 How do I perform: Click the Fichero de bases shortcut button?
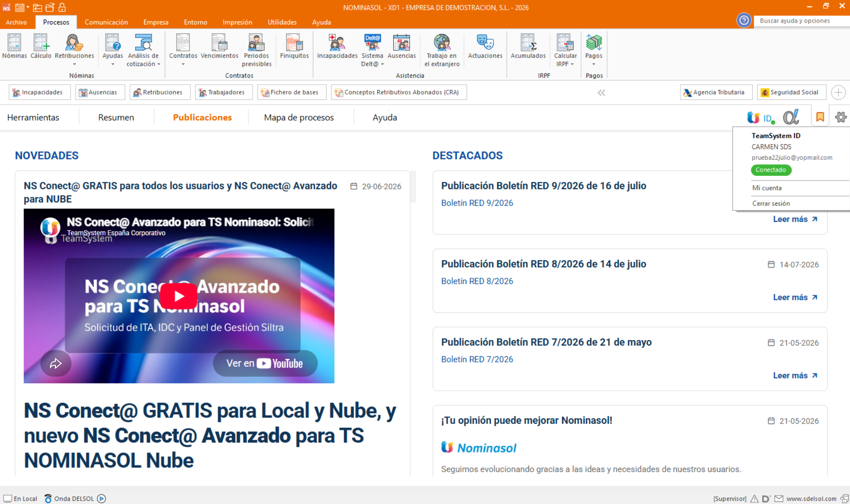click(292, 92)
